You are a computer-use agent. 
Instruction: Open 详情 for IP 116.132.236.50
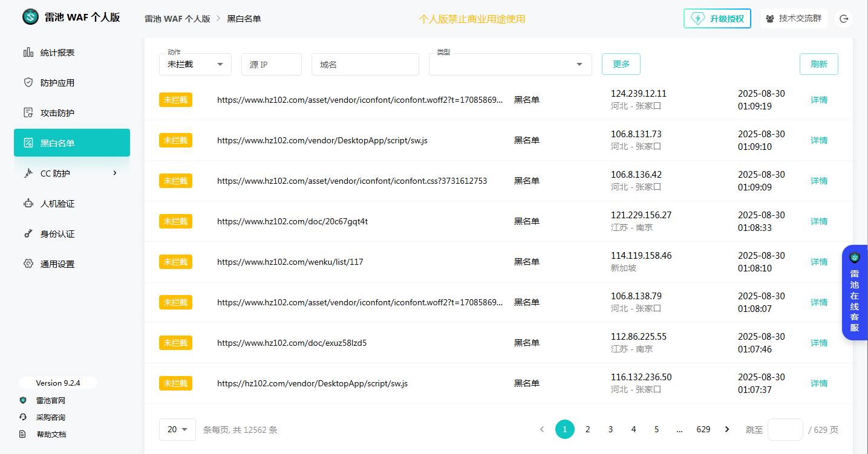tap(819, 383)
